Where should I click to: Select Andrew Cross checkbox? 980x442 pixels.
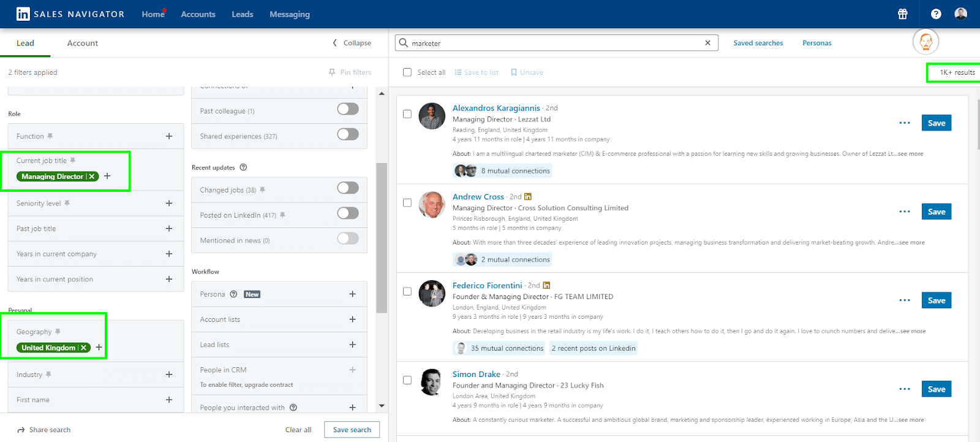[407, 203]
